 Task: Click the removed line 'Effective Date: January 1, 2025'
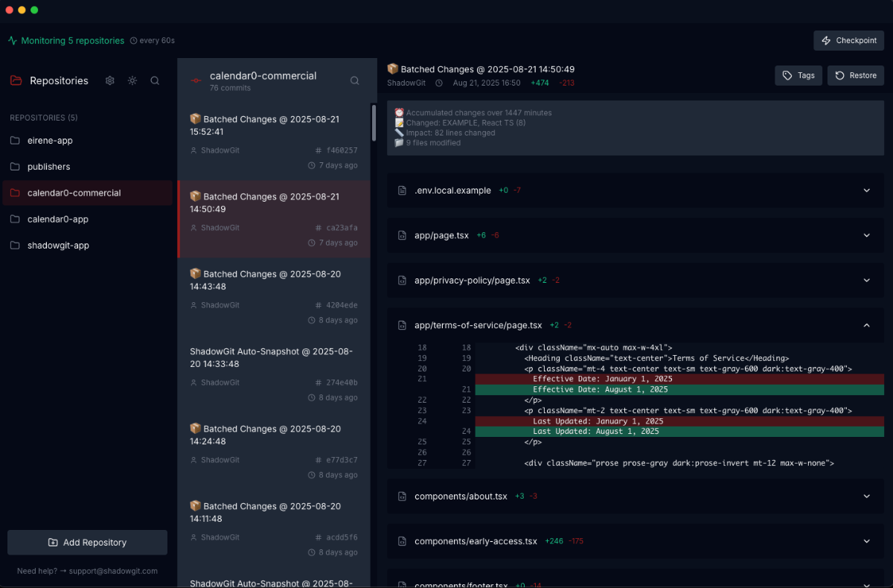(x=679, y=379)
